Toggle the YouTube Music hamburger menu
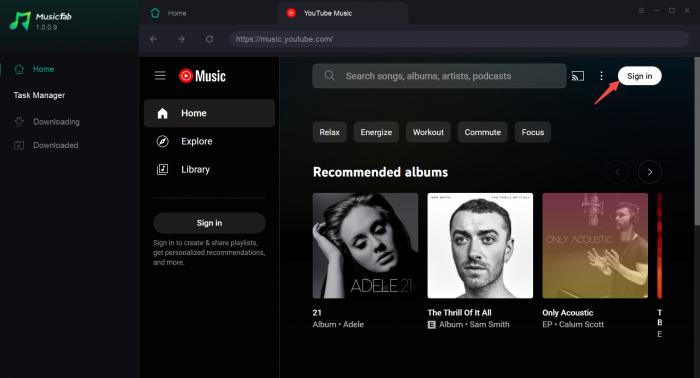Image resolution: width=700 pixels, height=378 pixels. [160, 75]
